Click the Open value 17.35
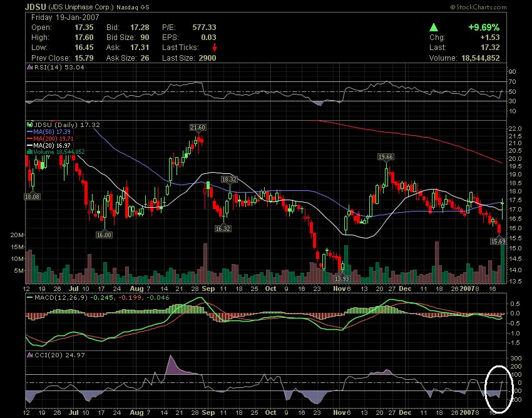The image size is (532, 418). click(84, 28)
